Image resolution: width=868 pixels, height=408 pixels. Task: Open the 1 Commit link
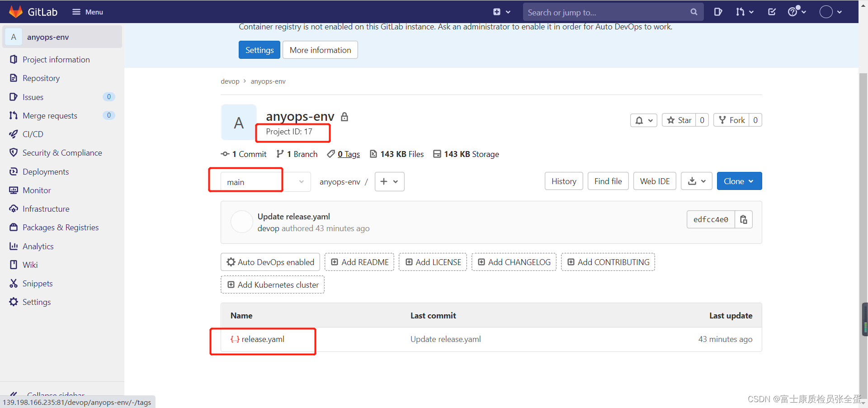pyautogui.click(x=244, y=154)
